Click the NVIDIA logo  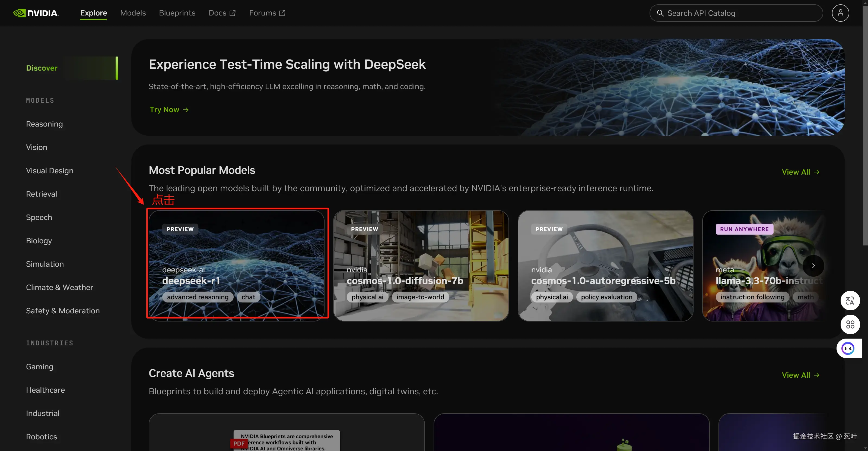(x=36, y=13)
